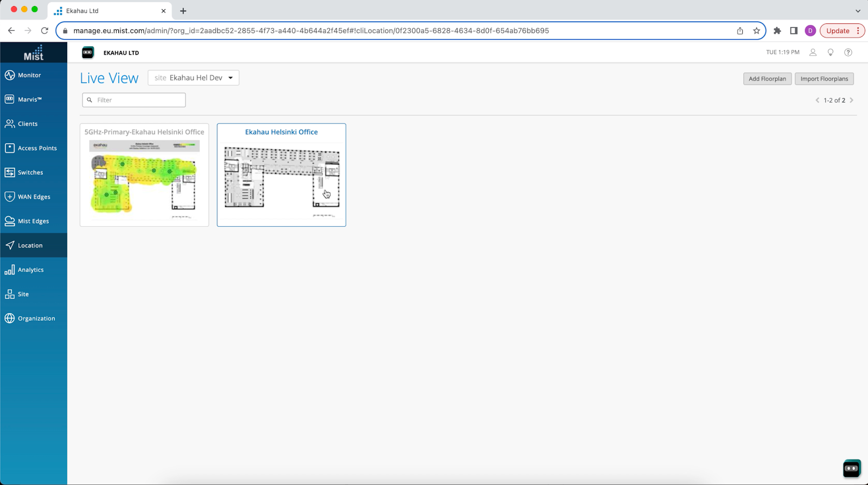Image resolution: width=868 pixels, height=485 pixels.
Task: Open WAN Edges section
Action: [34, 197]
